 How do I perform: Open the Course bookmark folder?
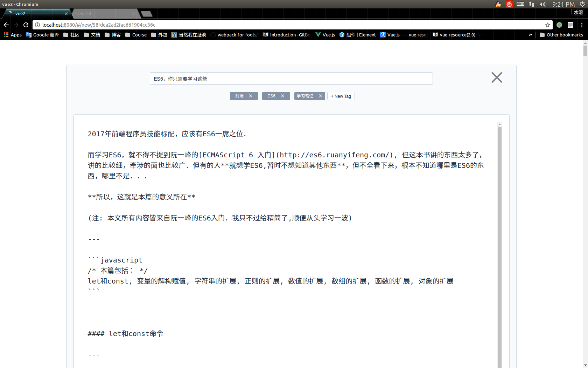click(136, 35)
